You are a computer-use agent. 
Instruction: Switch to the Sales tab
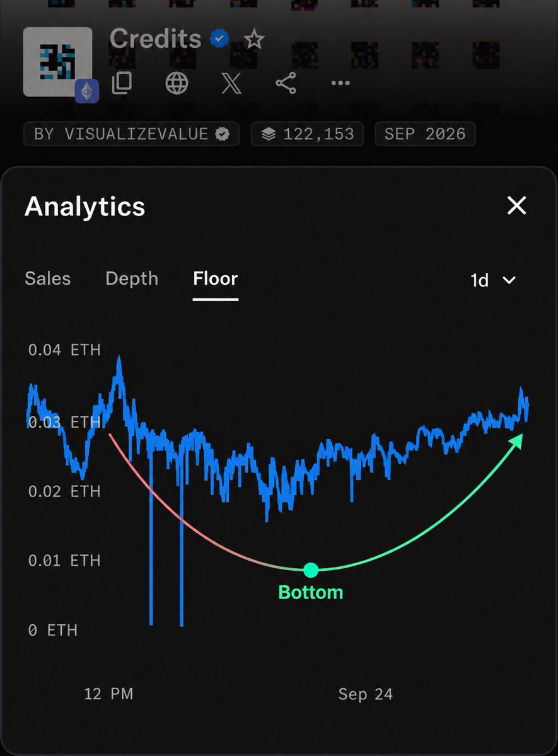pos(48,278)
